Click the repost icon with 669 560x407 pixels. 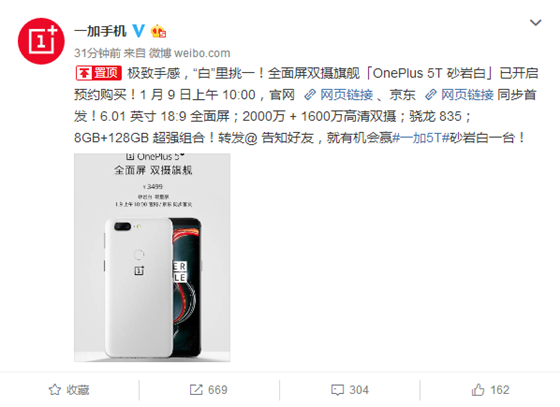point(196,390)
